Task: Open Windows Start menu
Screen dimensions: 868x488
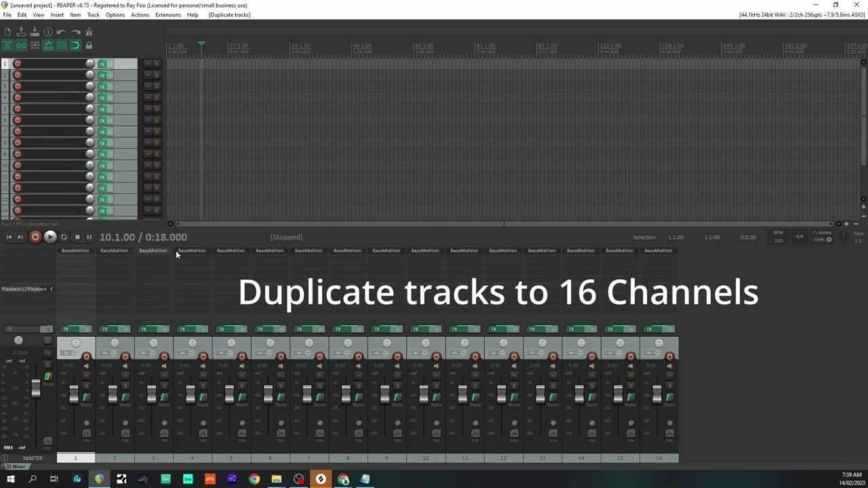Action: (x=10, y=479)
